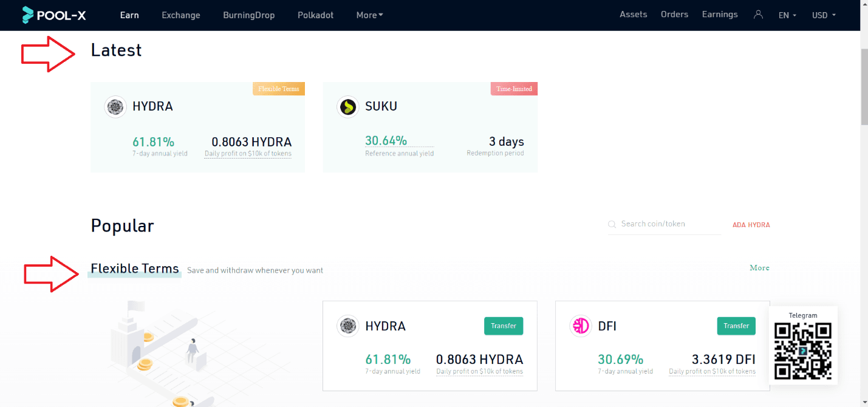Open BurningDrop in the navigation

tap(249, 15)
